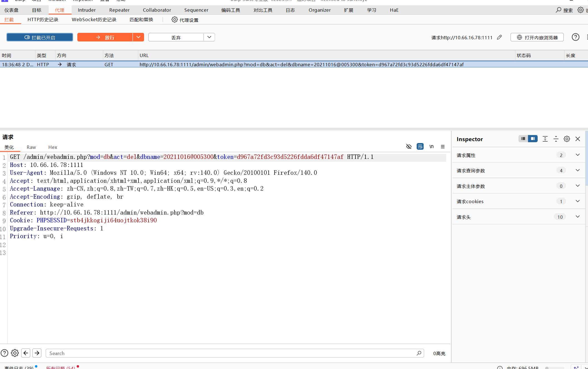Open the Inspector settings gear icon
588x369 pixels.
(x=567, y=139)
